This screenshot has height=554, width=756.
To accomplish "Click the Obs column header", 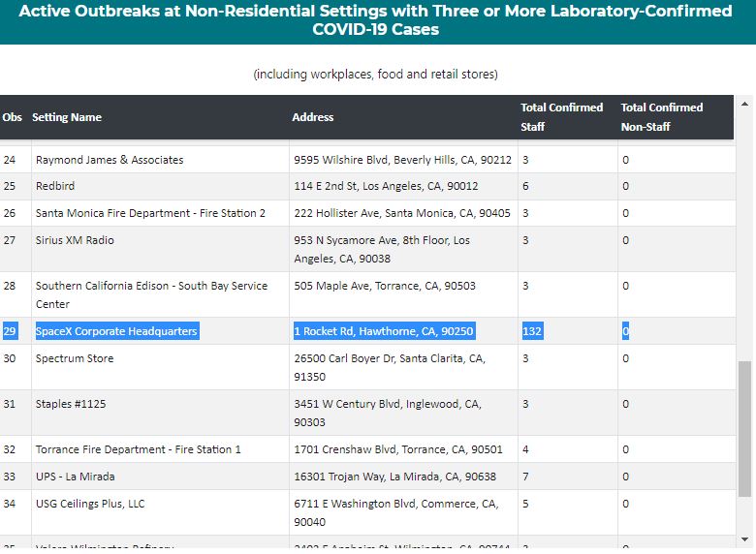I will pyautogui.click(x=12, y=117).
